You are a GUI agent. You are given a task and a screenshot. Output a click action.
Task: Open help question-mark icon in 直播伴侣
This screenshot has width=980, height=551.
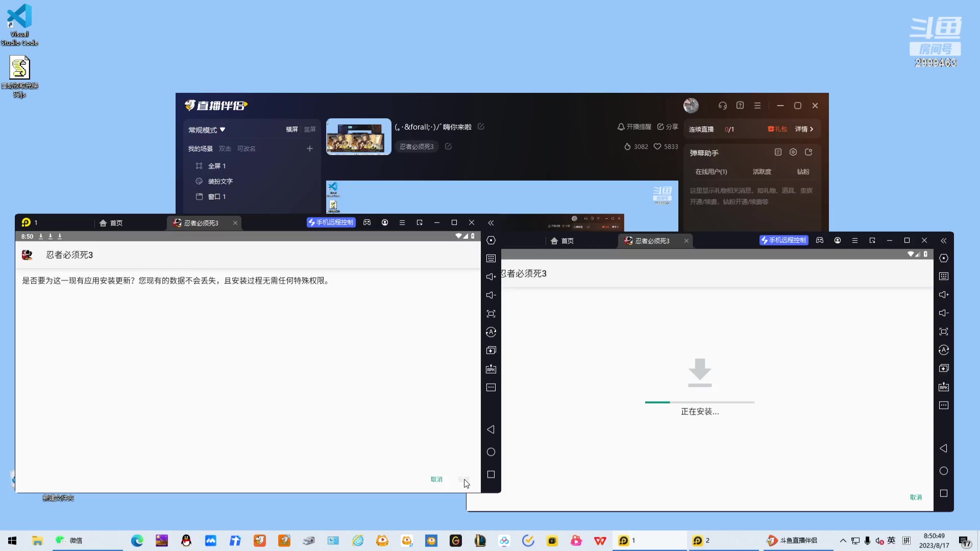click(x=740, y=106)
